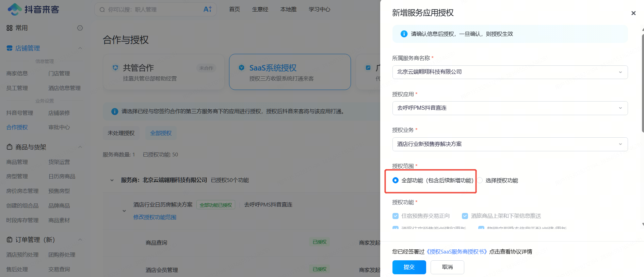Screen dimensions: 644x277
Task: Open 授权应用 dropdown
Action: coord(510,108)
